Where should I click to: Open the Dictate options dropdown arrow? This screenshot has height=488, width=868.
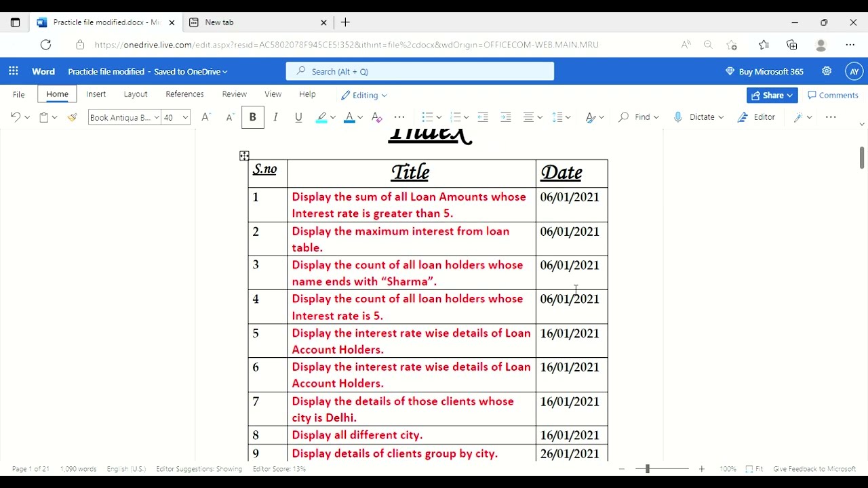721,117
